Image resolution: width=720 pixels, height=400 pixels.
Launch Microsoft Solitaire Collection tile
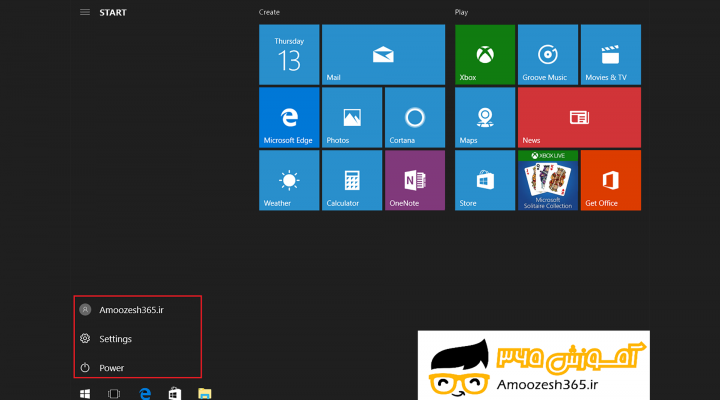548,180
